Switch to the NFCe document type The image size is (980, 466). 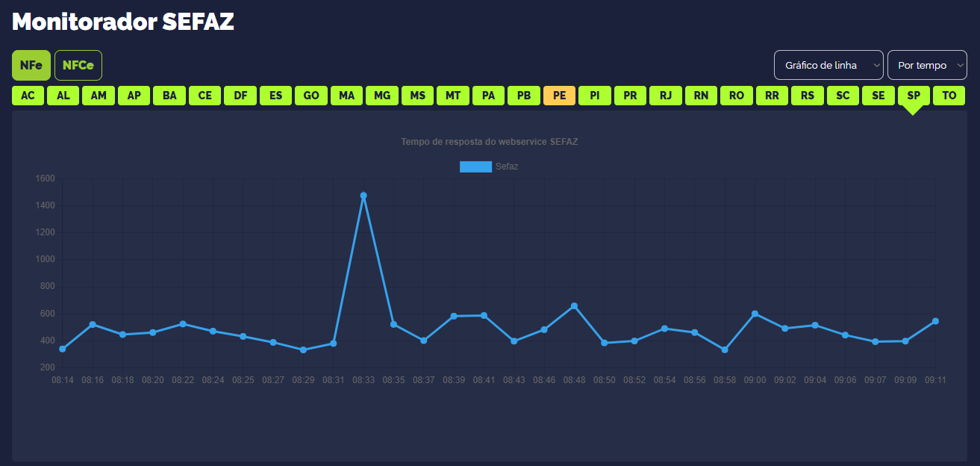pos(78,65)
